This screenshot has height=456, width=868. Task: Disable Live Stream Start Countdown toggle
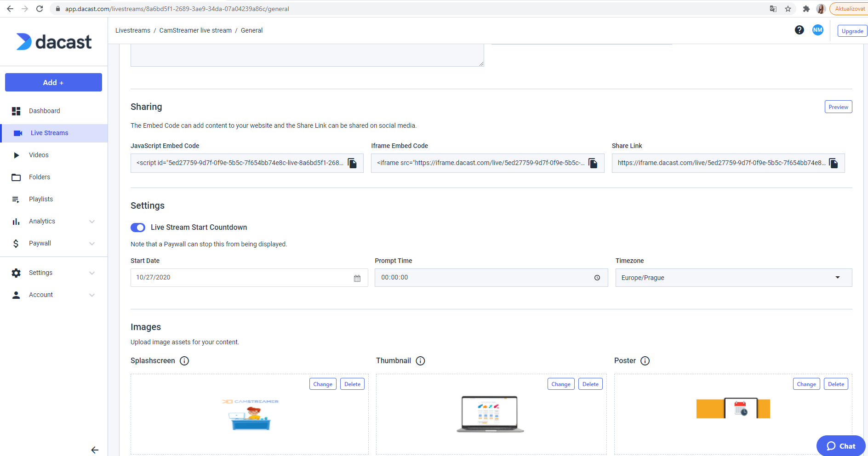click(138, 228)
